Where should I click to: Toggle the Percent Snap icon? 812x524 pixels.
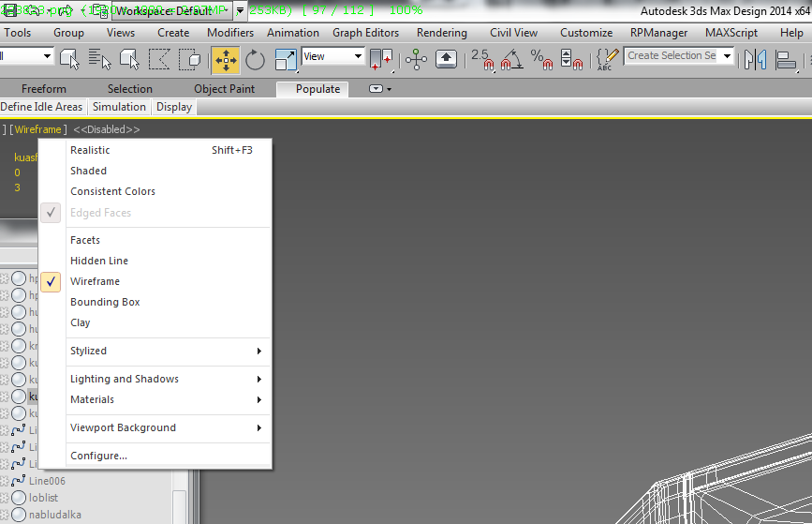pos(542,59)
